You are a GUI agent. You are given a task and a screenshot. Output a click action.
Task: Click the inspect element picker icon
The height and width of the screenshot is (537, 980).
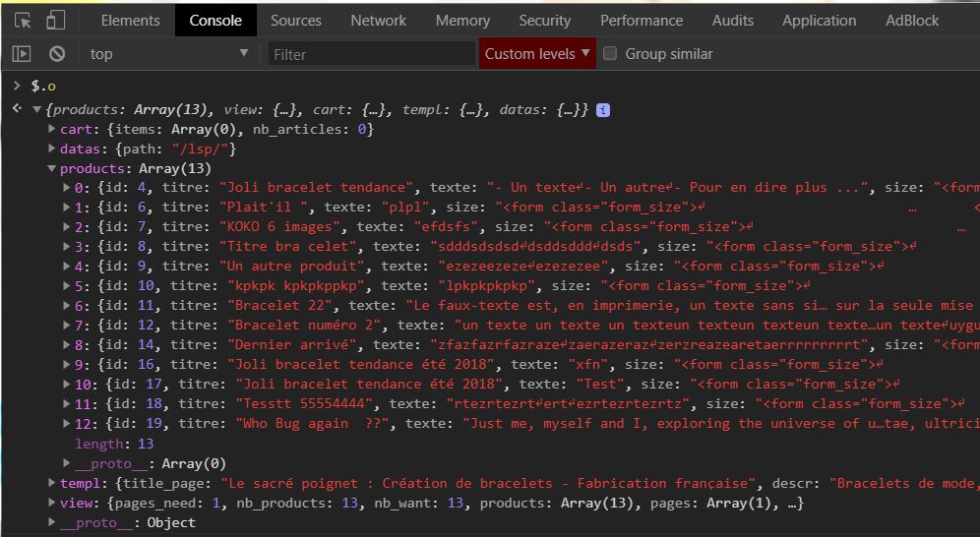point(23,21)
